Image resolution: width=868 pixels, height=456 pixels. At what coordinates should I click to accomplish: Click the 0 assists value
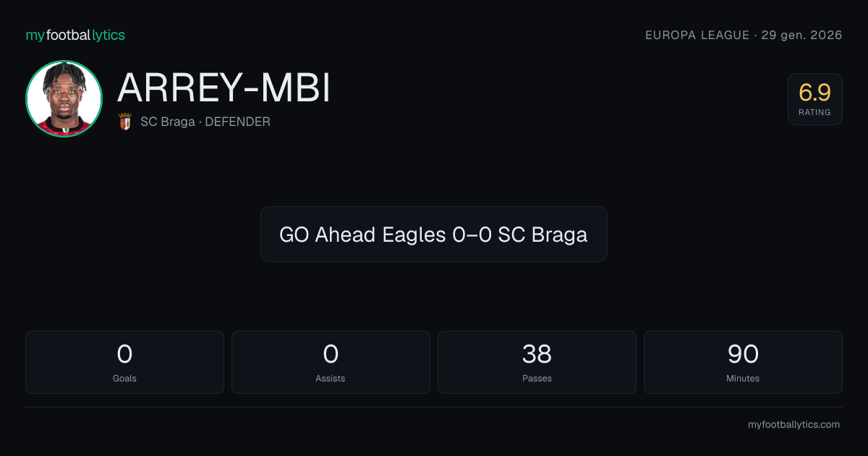pos(331,354)
